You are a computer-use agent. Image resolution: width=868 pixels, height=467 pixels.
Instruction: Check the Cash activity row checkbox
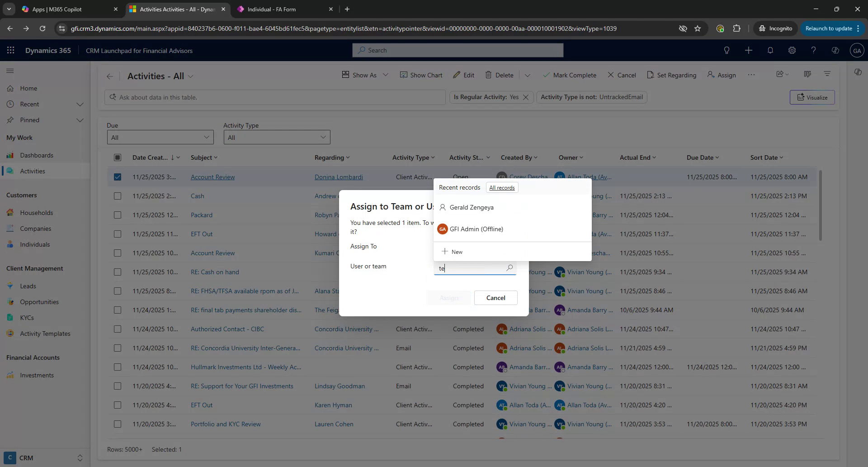coord(118,196)
